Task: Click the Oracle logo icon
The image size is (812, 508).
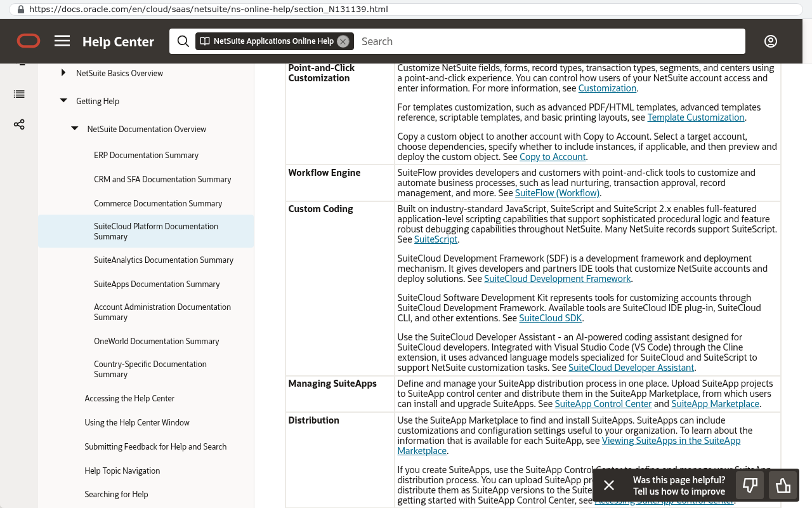Action: point(29,41)
